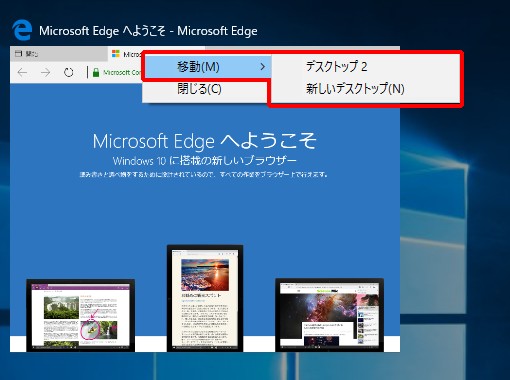The width and height of the screenshot is (510, 380).
Task: Click the center tablet reading view image
Action: coord(205,298)
